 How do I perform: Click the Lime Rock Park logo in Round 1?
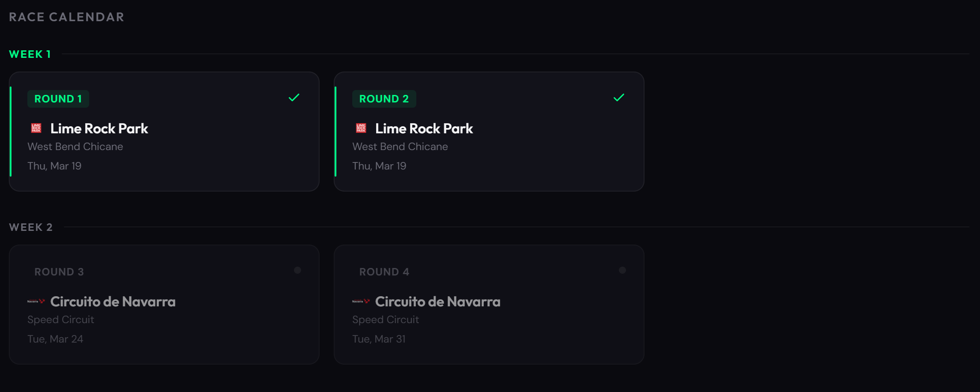point(36,128)
